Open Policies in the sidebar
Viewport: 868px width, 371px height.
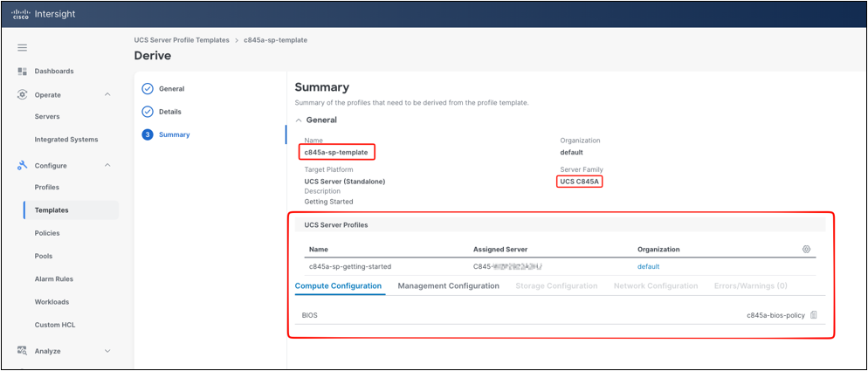coord(47,233)
